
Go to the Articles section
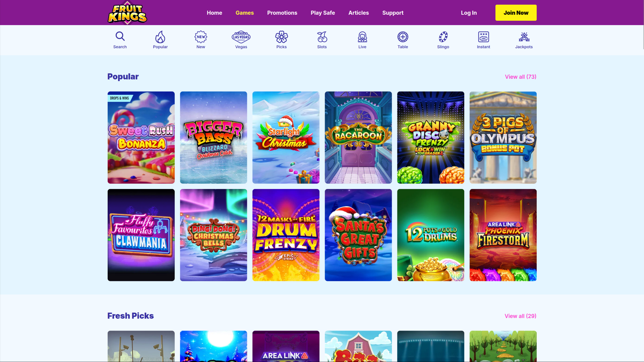tap(359, 12)
